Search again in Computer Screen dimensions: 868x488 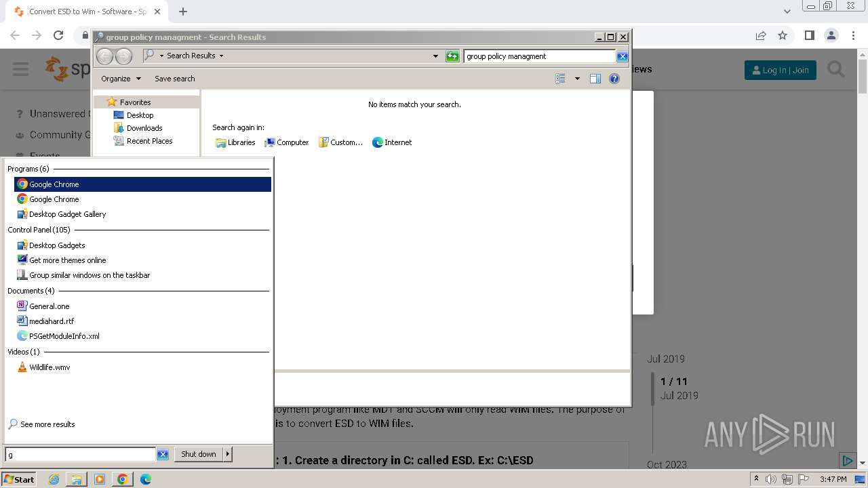point(287,142)
